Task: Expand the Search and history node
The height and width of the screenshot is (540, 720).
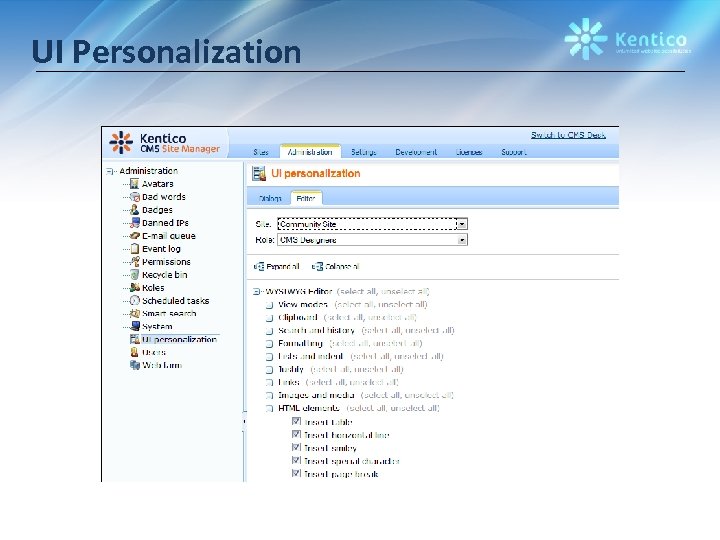Action: tap(270, 331)
